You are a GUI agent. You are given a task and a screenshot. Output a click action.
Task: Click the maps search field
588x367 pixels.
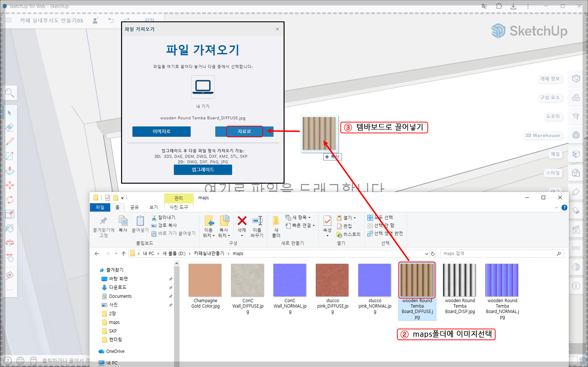[x=502, y=254]
